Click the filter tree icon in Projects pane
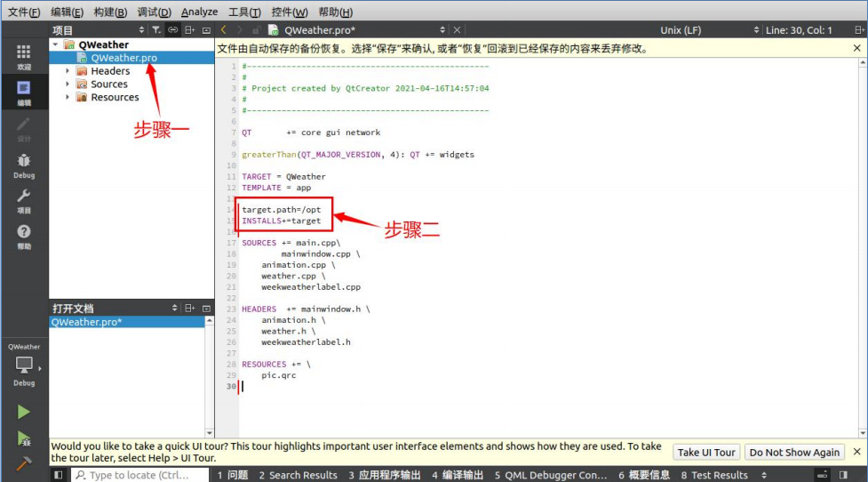Screen dimensions: 868x482 click(x=156, y=30)
